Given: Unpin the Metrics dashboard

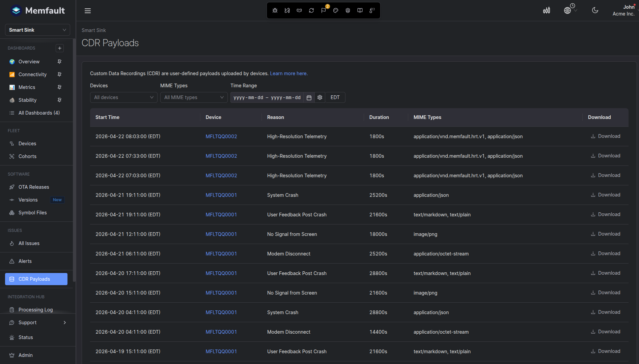Looking at the screenshot, I should [x=59, y=87].
